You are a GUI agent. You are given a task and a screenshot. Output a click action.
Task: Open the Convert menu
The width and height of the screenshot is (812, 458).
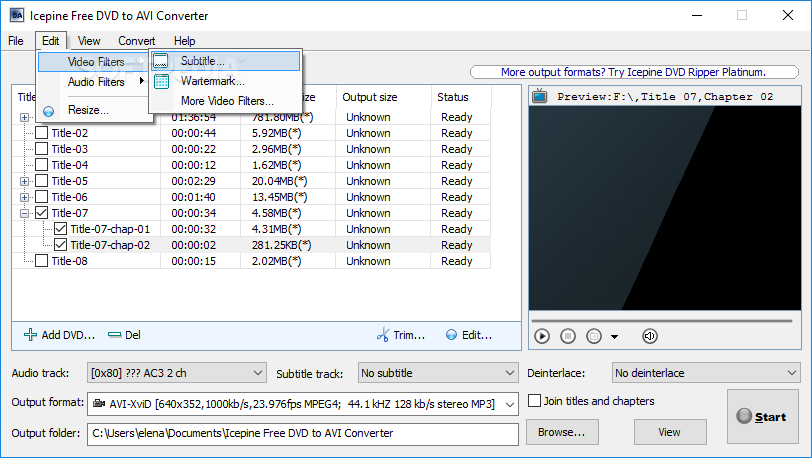(x=136, y=40)
